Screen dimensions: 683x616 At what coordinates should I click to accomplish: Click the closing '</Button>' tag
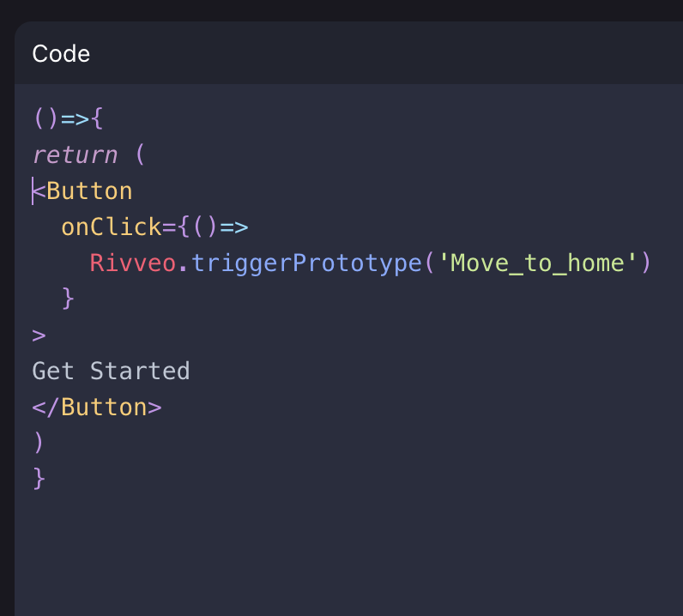96,407
